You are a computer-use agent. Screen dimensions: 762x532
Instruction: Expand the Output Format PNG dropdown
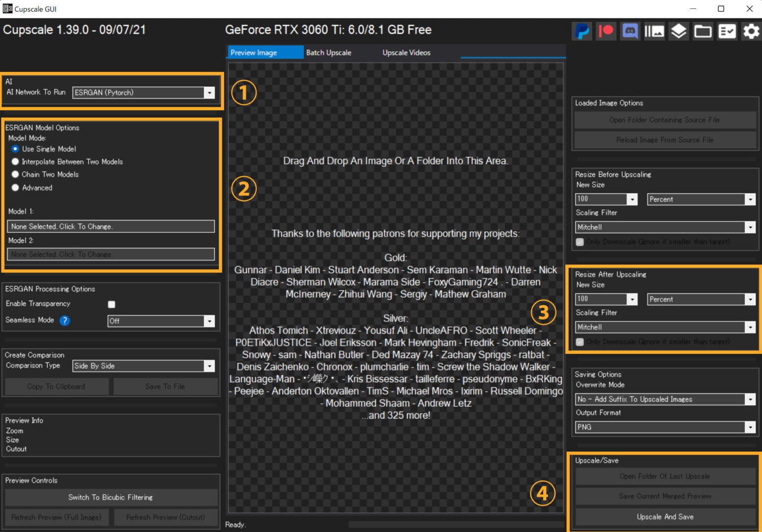750,427
